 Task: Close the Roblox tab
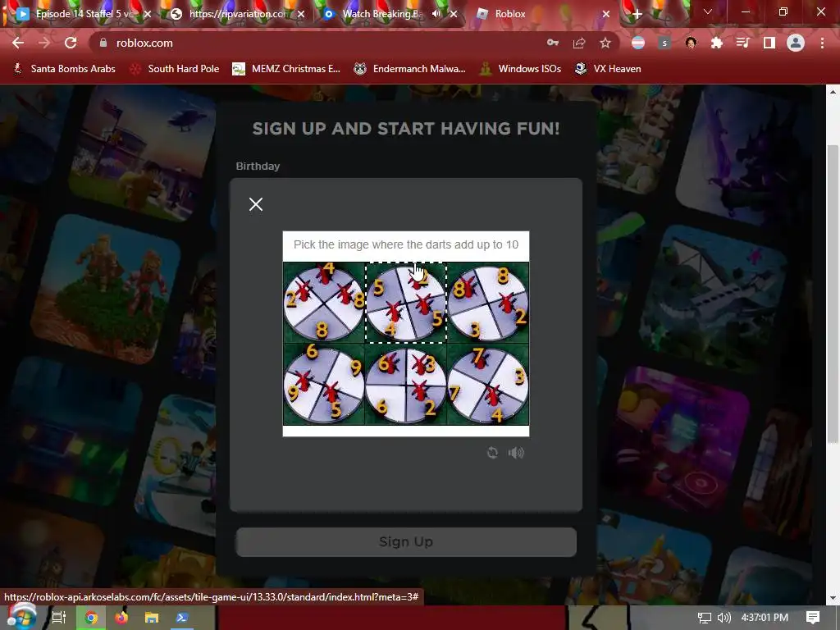(x=606, y=14)
